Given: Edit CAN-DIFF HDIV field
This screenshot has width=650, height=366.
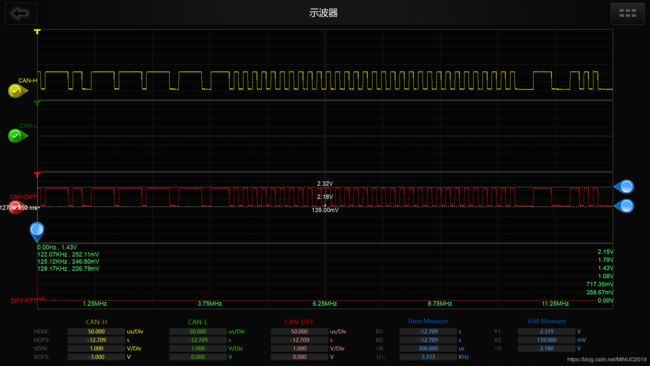Looking at the screenshot, I should [x=299, y=332].
